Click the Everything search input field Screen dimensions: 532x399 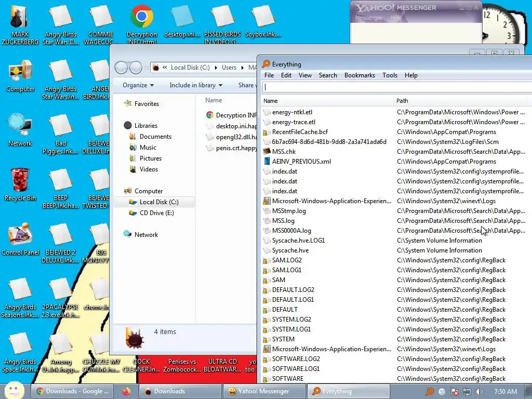[x=397, y=87]
